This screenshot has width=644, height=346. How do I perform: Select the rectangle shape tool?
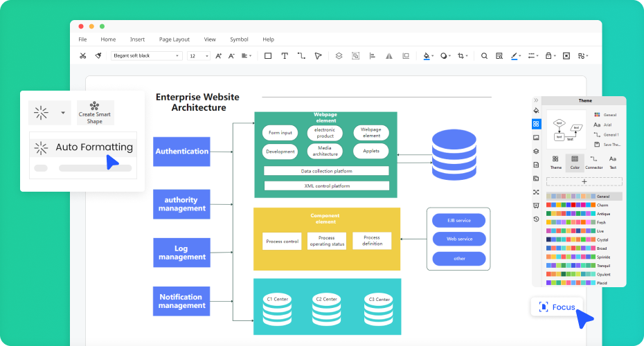pos(268,56)
